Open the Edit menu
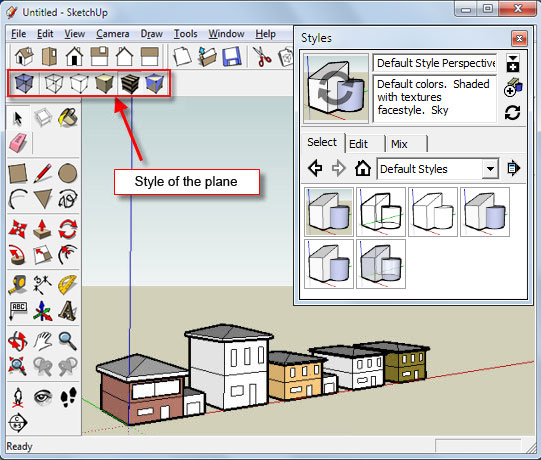This screenshot has height=460, width=541. tap(45, 34)
